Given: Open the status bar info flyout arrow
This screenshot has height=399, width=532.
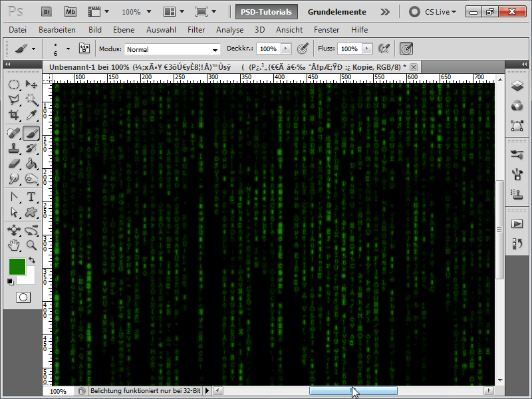Looking at the screenshot, I should [207, 391].
